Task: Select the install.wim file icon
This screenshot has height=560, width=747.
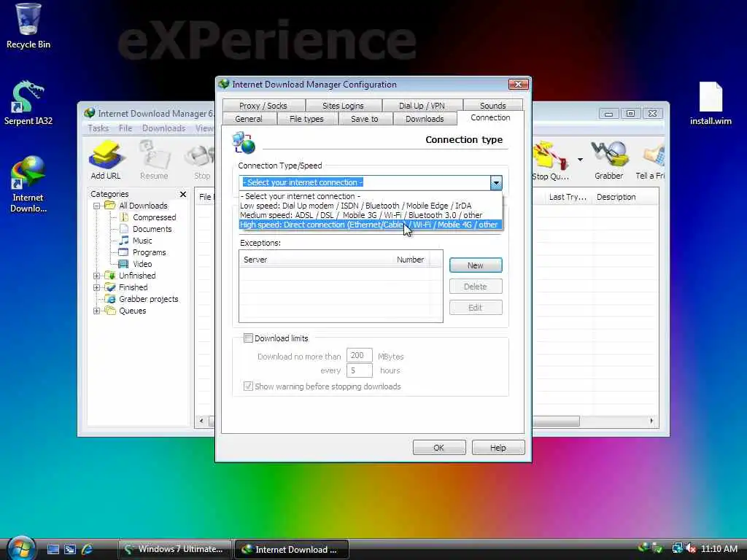Action: pos(711,104)
